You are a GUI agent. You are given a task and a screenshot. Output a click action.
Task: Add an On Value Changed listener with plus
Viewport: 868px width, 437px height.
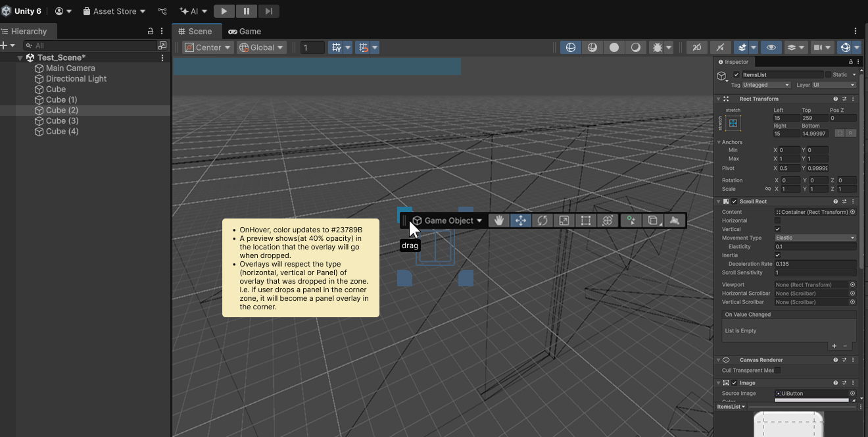coord(834,346)
